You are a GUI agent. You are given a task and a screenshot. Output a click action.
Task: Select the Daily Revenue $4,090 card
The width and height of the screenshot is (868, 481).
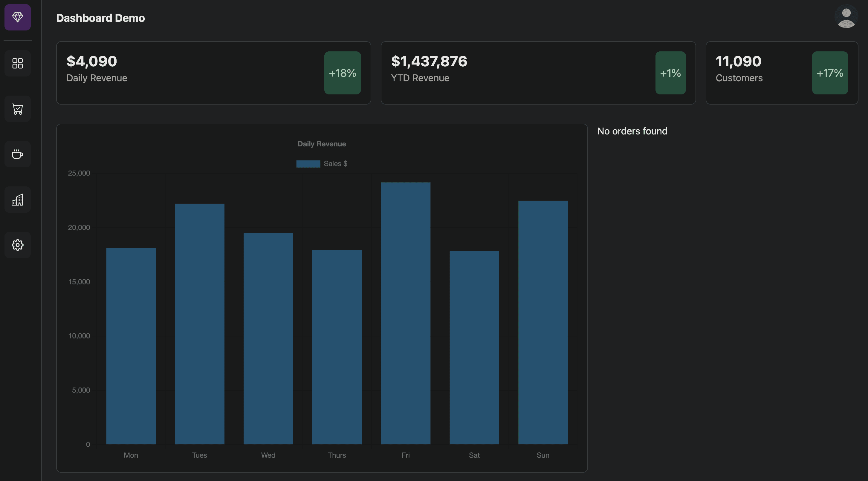click(214, 73)
